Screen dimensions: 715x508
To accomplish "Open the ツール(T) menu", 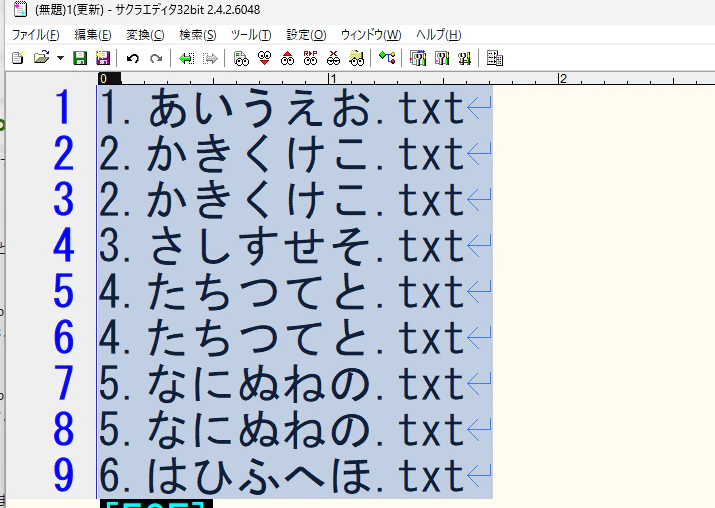I will pyautogui.click(x=251, y=35).
